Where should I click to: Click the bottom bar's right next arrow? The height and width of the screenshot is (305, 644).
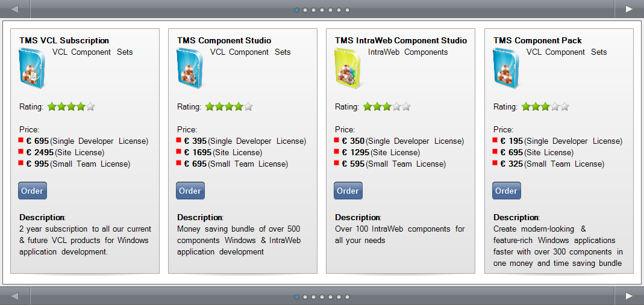(x=629, y=296)
